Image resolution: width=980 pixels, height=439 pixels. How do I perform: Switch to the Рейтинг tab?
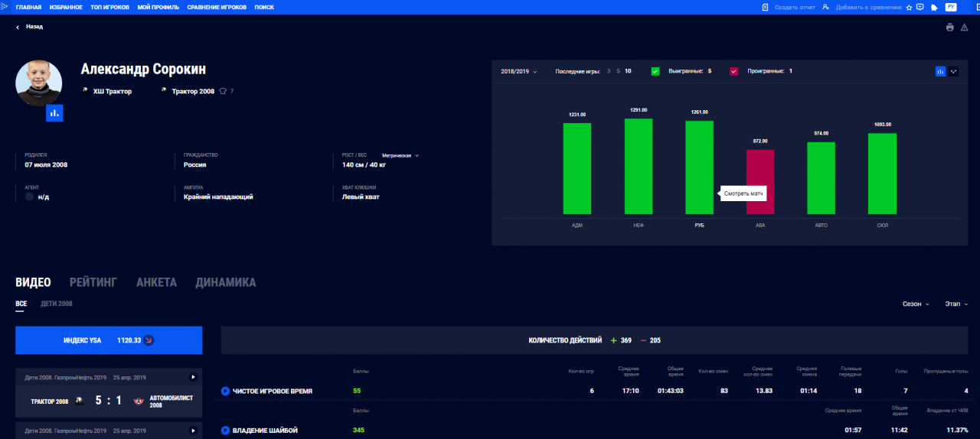pyautogui.click(x=93, y=282)
